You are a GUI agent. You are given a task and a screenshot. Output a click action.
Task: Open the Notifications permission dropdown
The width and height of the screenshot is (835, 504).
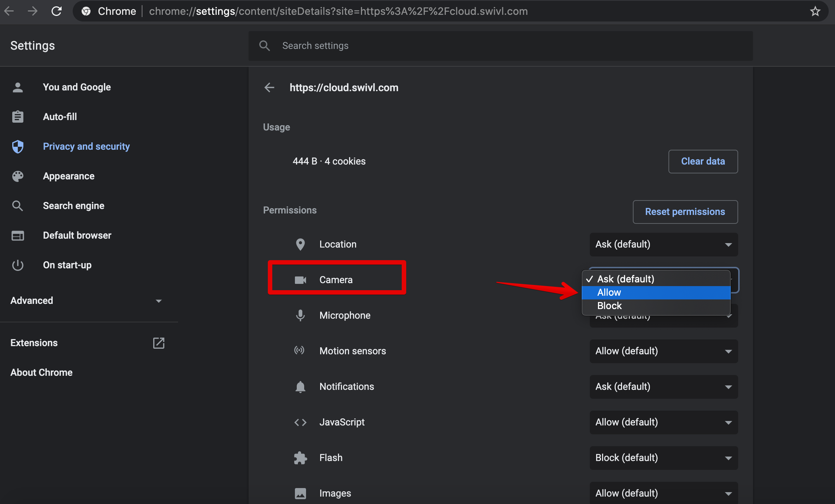pyautogui.click(x=663, y=387)
